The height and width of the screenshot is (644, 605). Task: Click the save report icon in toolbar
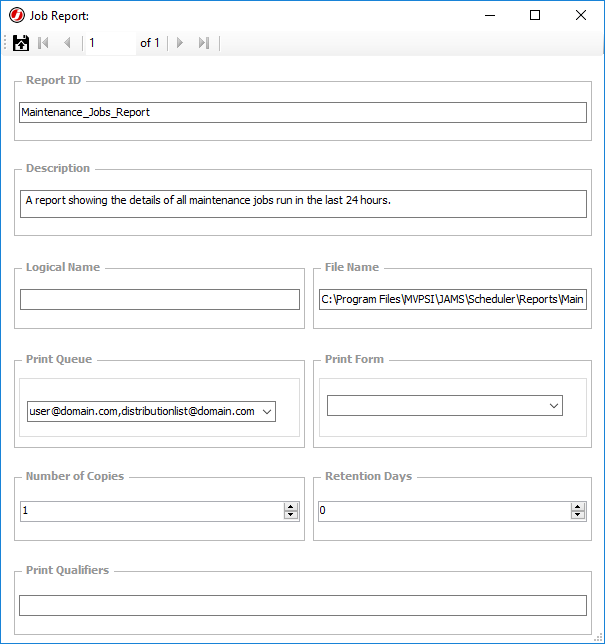coord(21,43)
